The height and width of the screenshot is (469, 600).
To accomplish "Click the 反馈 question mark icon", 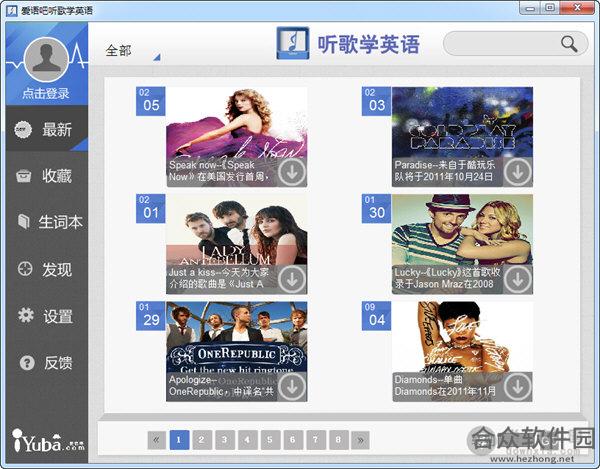I will [x=27, y=363].
